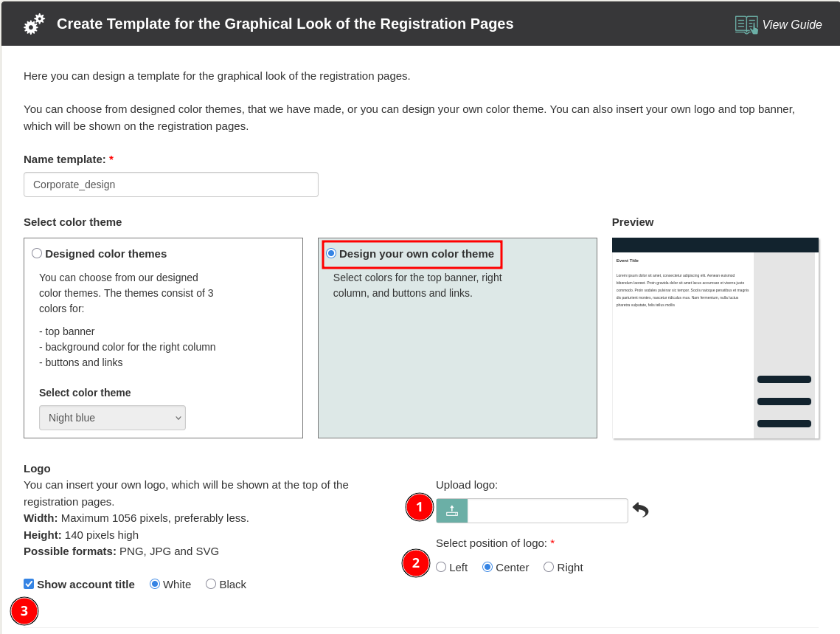Click the View Guide link
Image resolution: width=840 pixels, height=634 pixels.
(x=791, y=24)
